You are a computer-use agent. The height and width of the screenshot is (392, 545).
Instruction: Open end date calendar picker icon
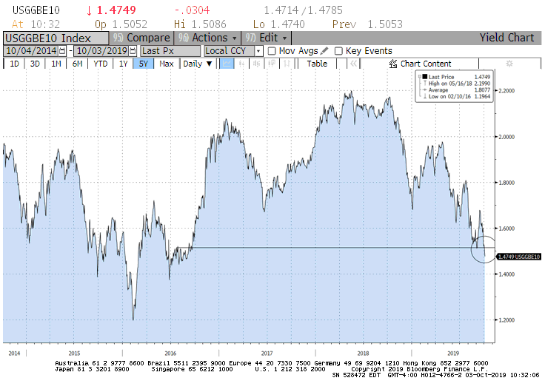133,51
